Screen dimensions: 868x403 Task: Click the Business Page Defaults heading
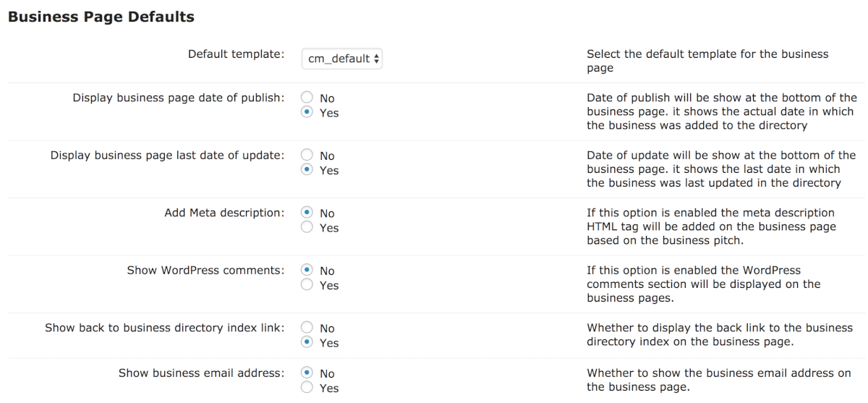[101, 17]
